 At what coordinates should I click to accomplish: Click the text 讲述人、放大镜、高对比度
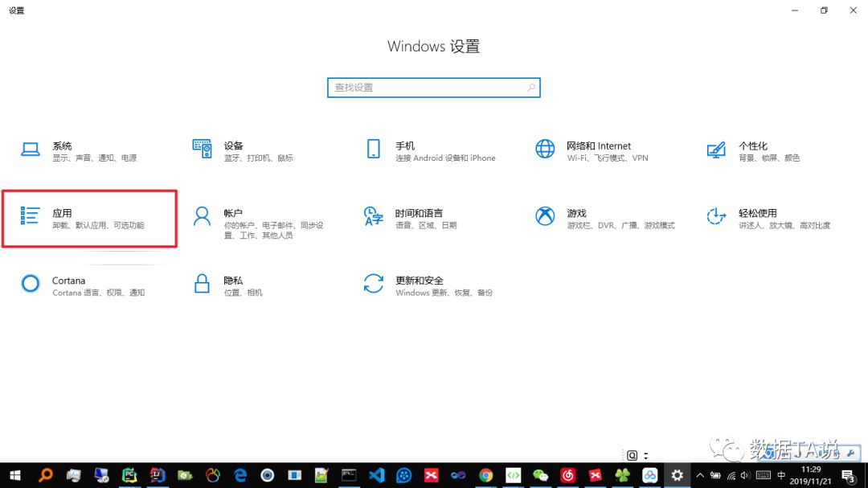coord(784,225)
